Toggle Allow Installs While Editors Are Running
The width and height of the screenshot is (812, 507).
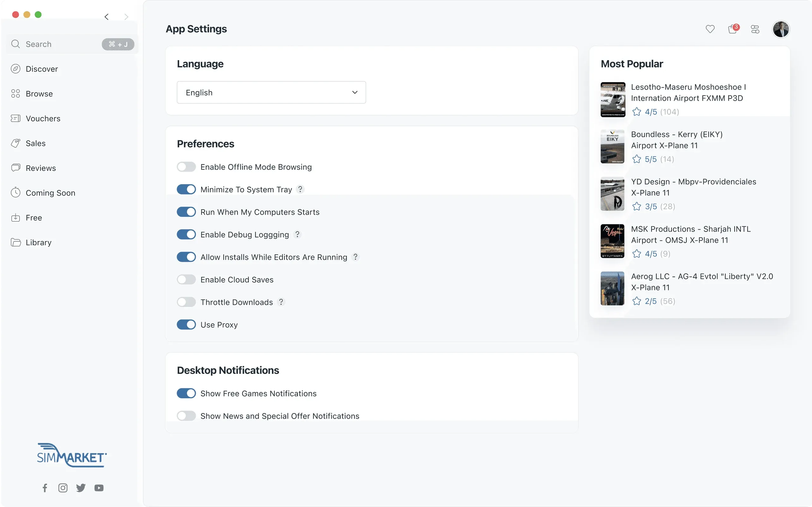point(186,257)
